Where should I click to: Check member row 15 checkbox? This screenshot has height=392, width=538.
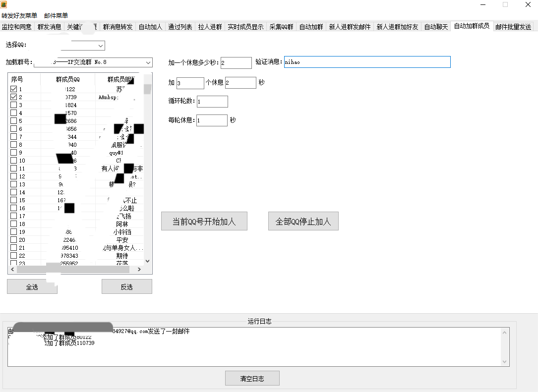click(14, 200)
